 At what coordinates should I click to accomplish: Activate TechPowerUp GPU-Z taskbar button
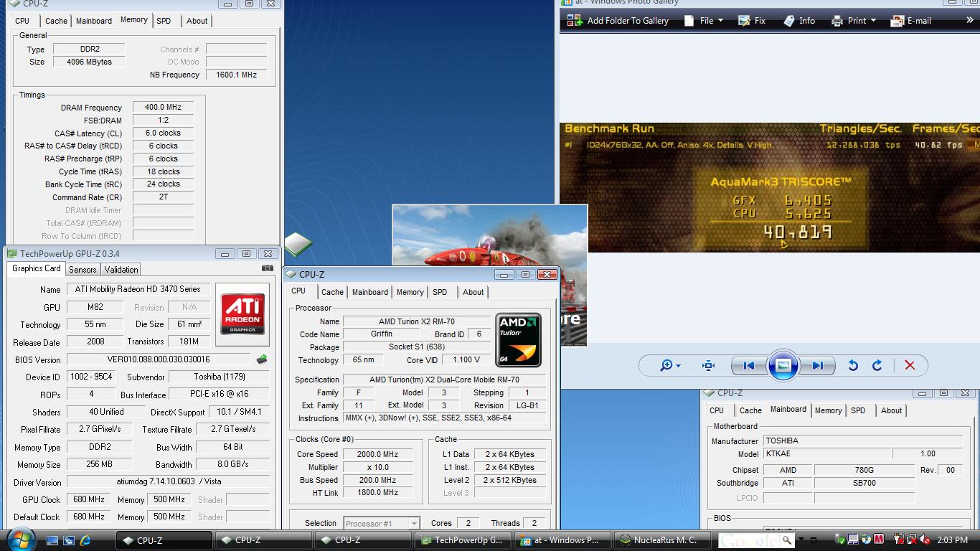pyautogui.click(x=463, y=540)
